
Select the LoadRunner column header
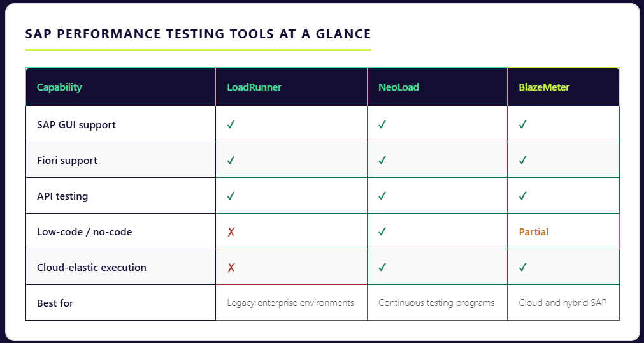pos(254,87)
